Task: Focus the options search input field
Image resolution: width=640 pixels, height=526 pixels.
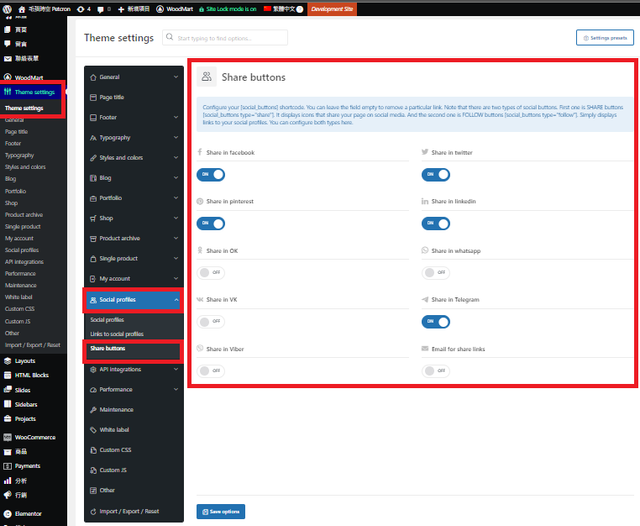Action: tap(225, 38)
